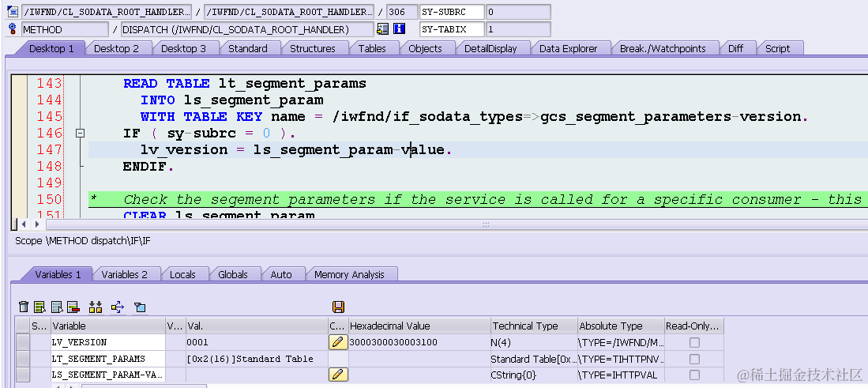Click the blue information icon beside DISPATCH
Viewport: 868px width, 388px height.
coord(399,29)
